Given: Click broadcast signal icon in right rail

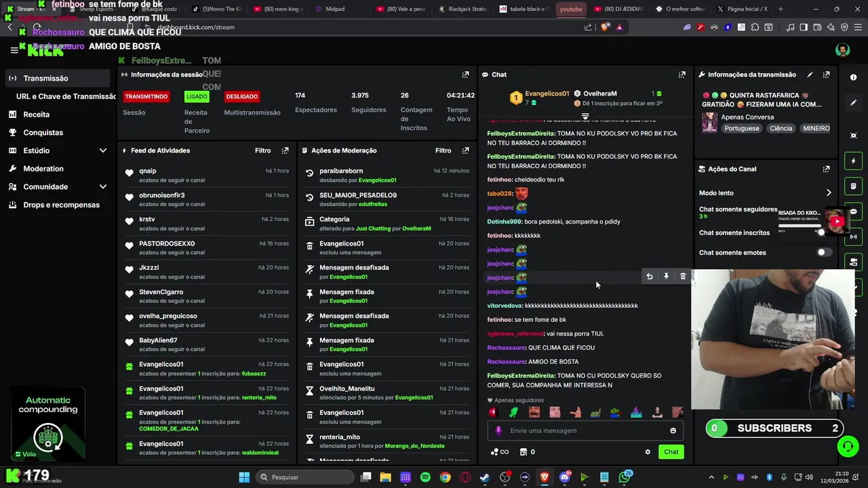Looking at the screenshot, I should [854, 237].
